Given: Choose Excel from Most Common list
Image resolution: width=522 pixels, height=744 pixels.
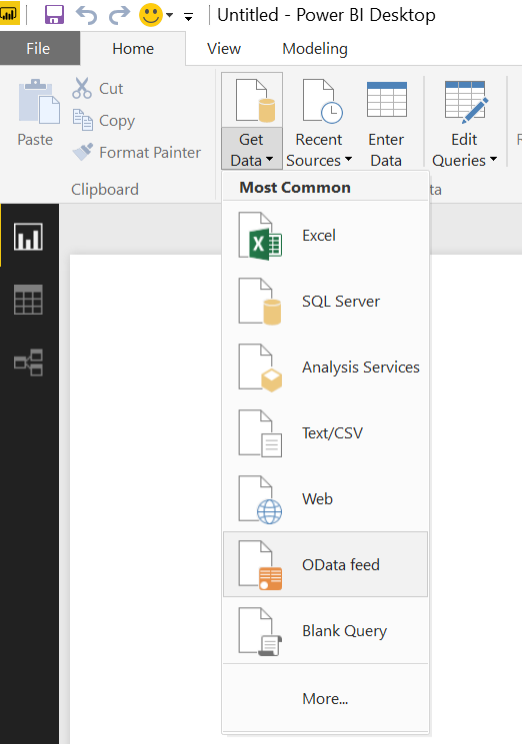Looking at the screenshot, I should [x=326, y=235].
